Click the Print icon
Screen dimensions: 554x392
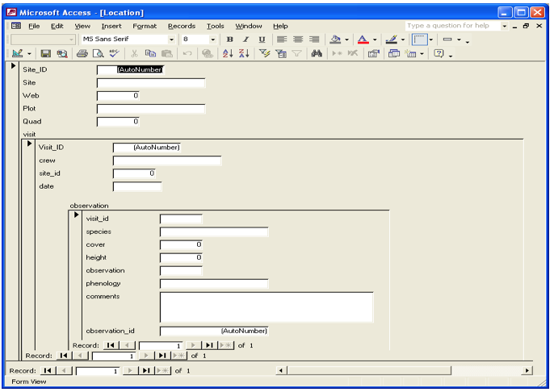click(x=82, y=53)
